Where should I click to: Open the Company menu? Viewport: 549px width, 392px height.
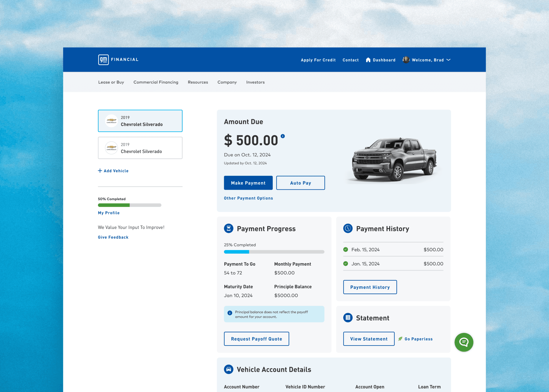(x=227, y=82)
